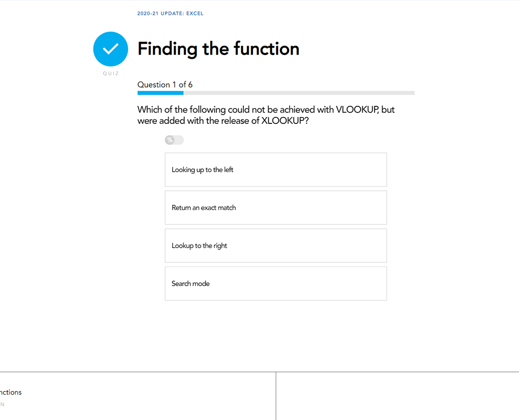This screenshot has width=519, height=420.
Task: Click the "QUIZ" label under the checkmark
Action: [111, 74]
